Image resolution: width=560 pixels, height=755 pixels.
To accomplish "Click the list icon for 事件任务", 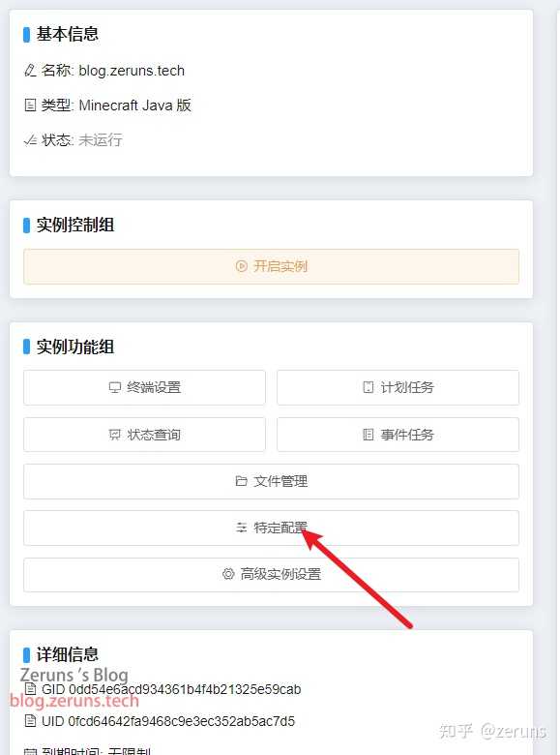I will click(x=368, y=435).
